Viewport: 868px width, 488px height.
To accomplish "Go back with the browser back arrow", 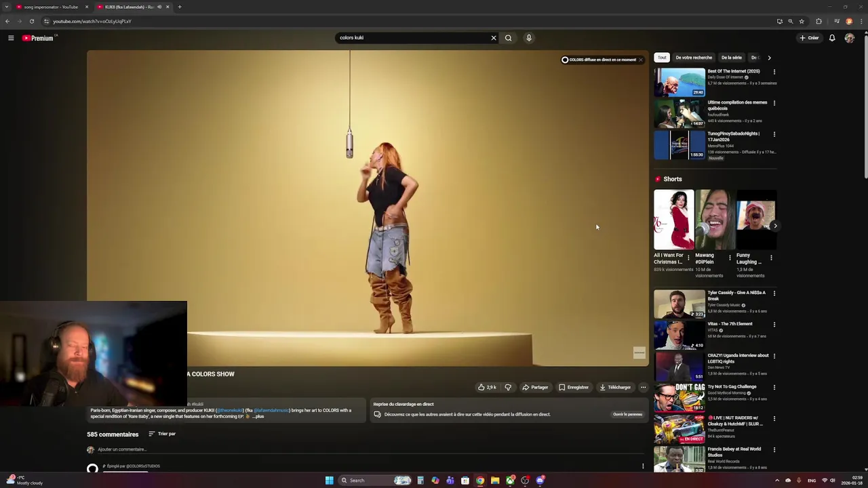I will pos(7,21).
